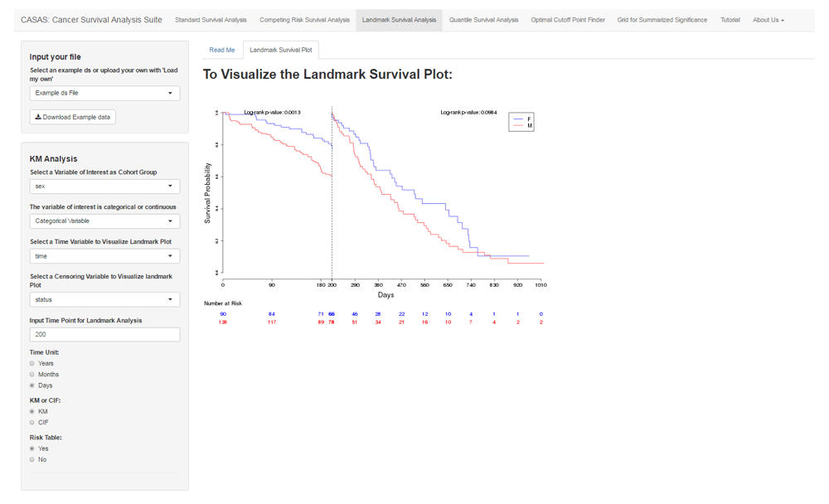Click the CASAS brand title link
The height and width of the screenshot is (504, 829).
click(x=91, y=20)
